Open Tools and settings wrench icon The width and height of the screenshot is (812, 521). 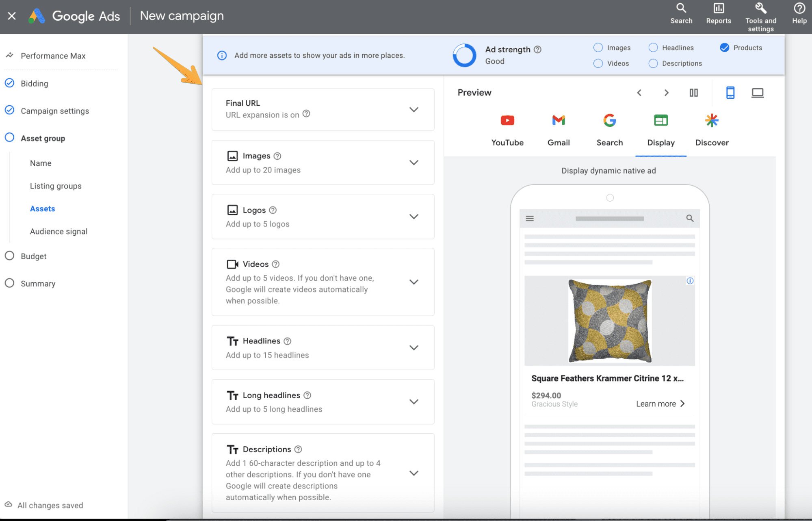[760, 9]
